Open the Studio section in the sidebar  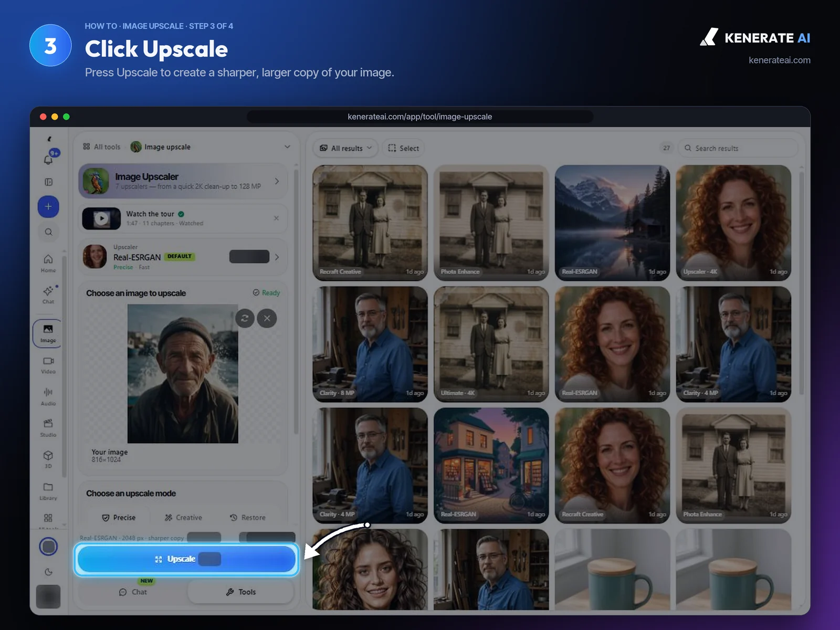pyautogui.click(x=48, y=428)
